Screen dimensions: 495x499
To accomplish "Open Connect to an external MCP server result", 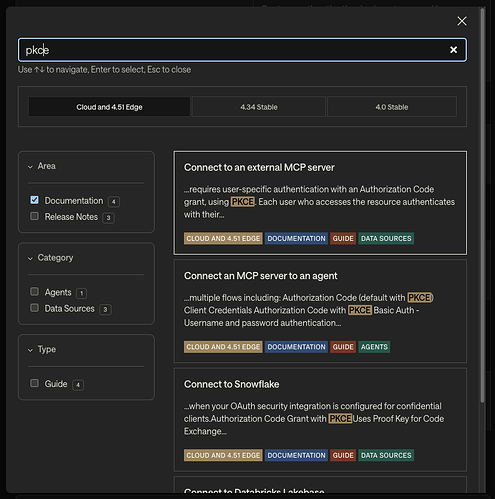I will (x=320, y=203).
